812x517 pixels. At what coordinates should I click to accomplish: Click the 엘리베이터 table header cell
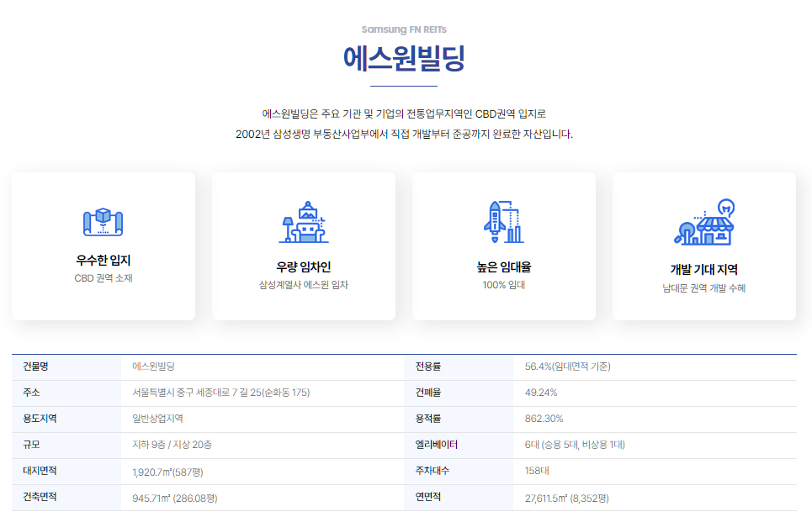[x=459, y=445]
